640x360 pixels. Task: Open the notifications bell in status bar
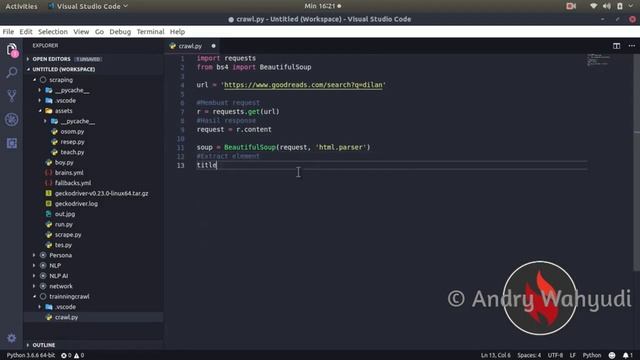point(627,356)
